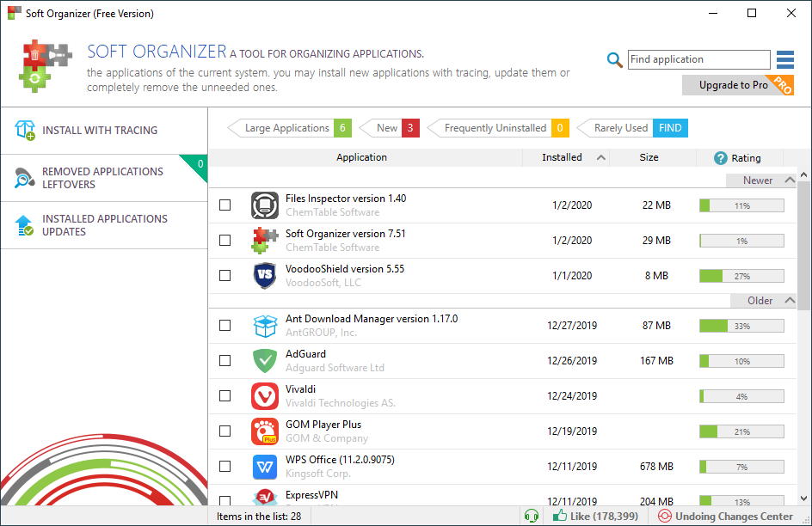Click the GOM Player Plus 21% rating bar

click(741, 431)
